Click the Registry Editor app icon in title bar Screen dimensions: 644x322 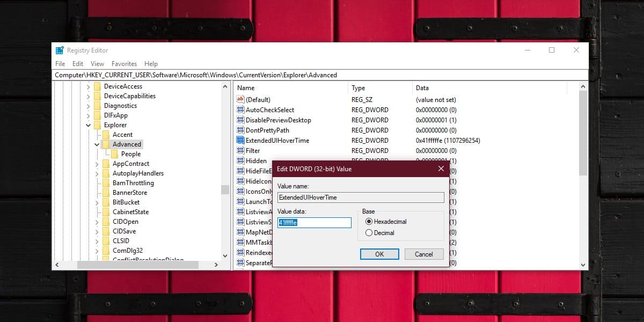[60, 50]
